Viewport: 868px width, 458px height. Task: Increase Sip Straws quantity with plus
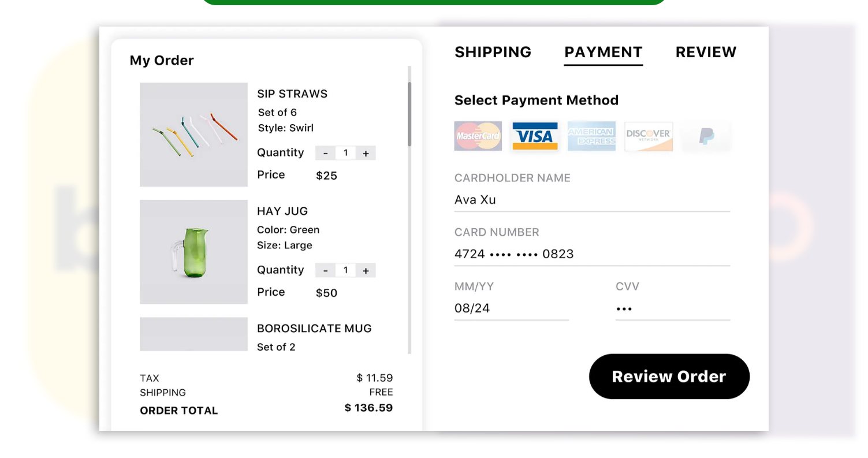(366, 153)
